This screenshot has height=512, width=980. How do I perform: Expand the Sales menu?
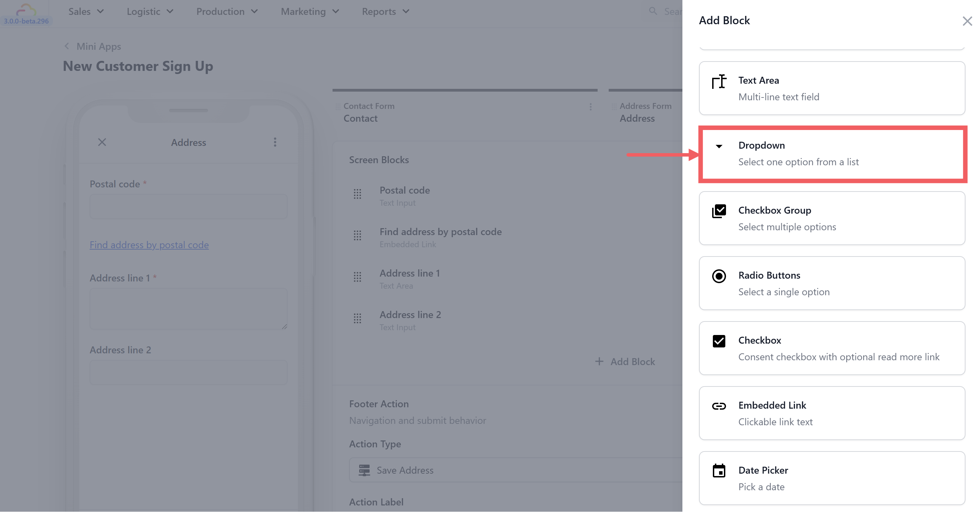[x=86, y=12]
